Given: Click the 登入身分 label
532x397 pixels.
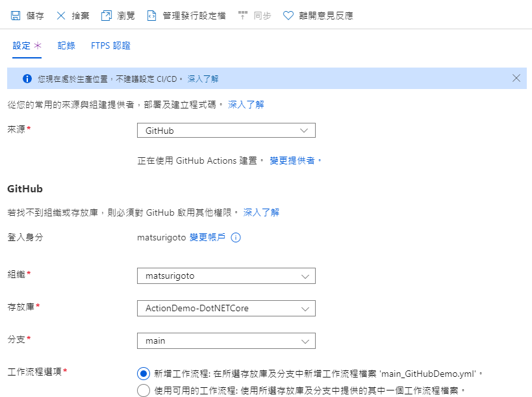Looking at the screenshot, I should [25, 238].
